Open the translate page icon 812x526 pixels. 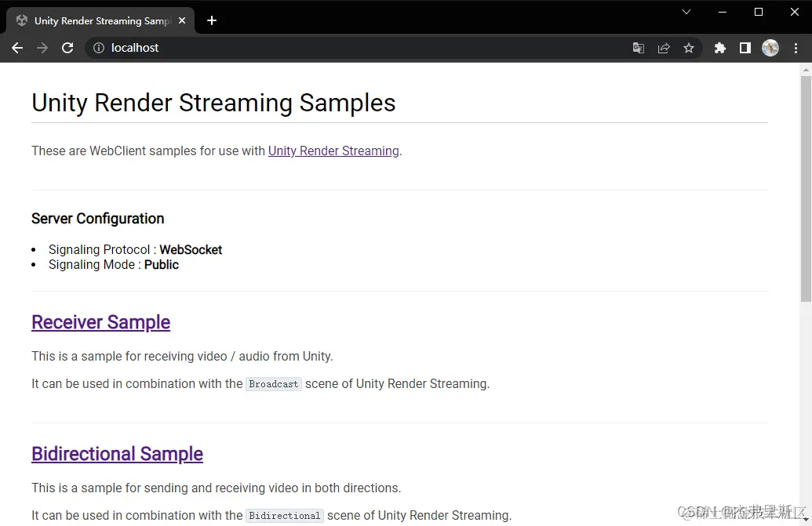click(x=639, y=48)
